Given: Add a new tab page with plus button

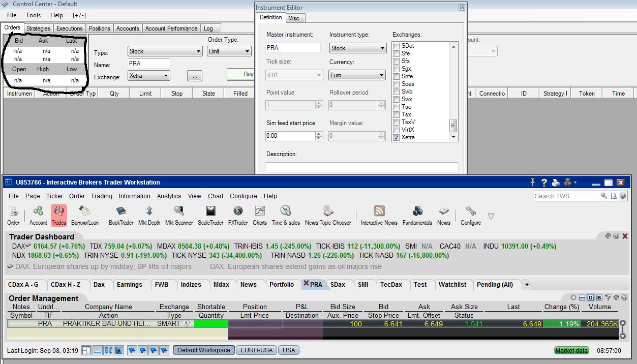Looking at the screenshot, I should pos(527,285).
